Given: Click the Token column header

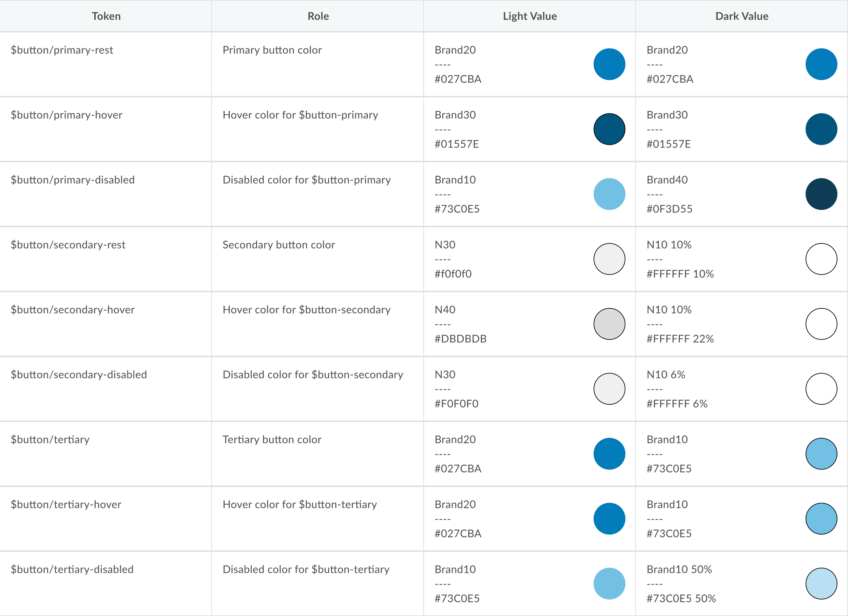Looking at the screenshot, I should tap(106, 16).
